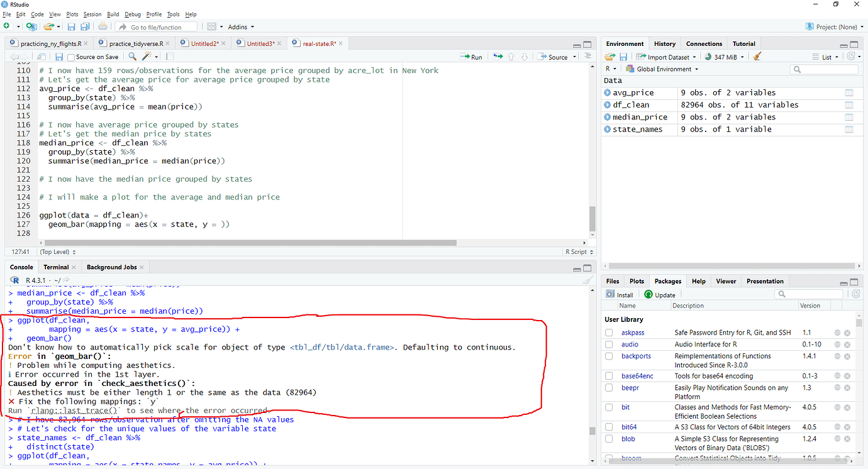Click the Install button in the Packages pane
Image resolution: width=868 pixels, height=469 pixels.
[620, 294]
